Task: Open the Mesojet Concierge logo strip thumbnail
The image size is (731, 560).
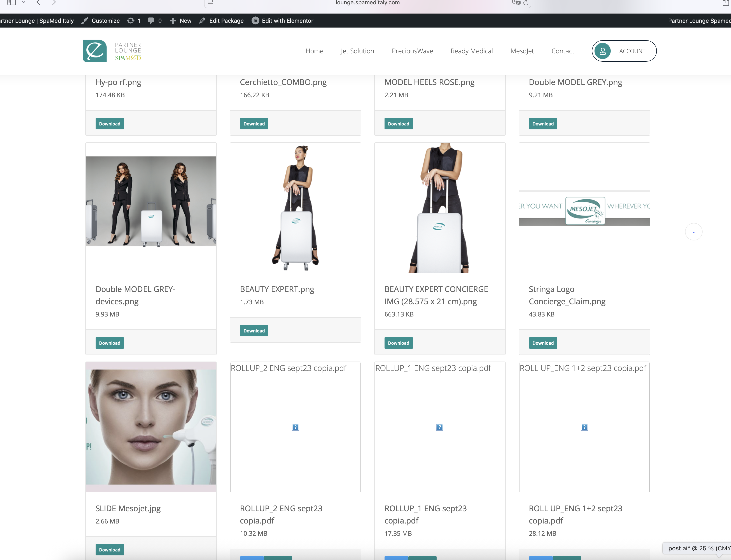Action: tap(584, 208)
